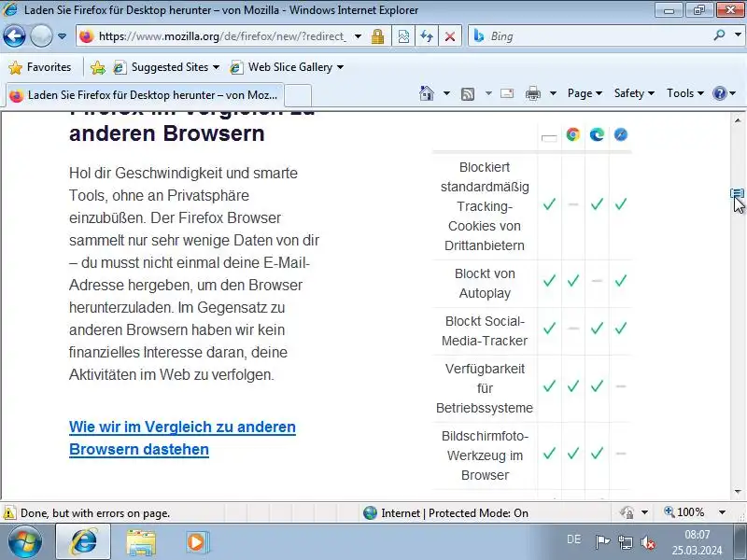Click the Firefox favicon in address bar

86,36
